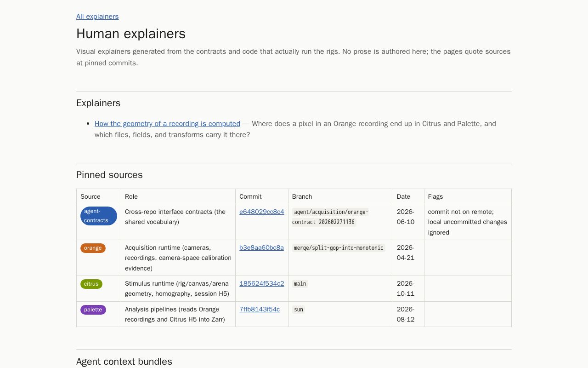
Task: Click branch agent/acquisition/orange-contract-202602271136
Action: (330, 217)
